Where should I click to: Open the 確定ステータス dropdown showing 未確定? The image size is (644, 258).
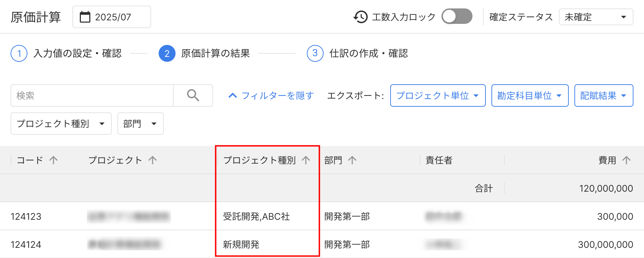[596, 17]
